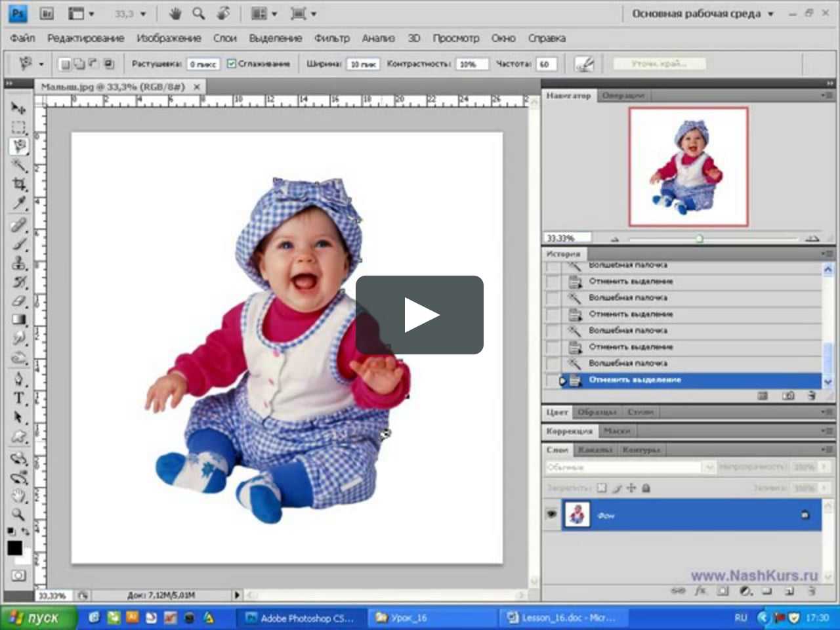Choose Subtract from Selection mode

coord(93,64)
